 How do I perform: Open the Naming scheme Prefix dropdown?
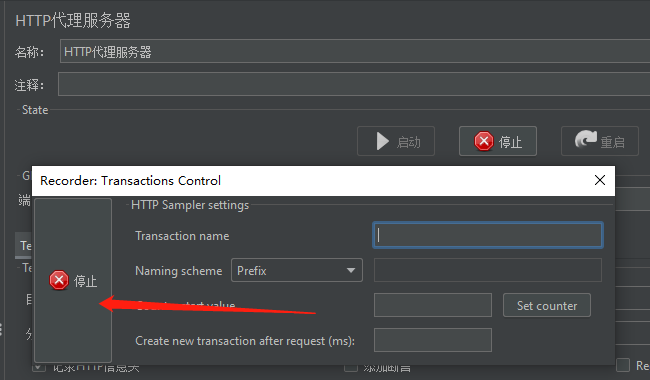pos(297,270)
